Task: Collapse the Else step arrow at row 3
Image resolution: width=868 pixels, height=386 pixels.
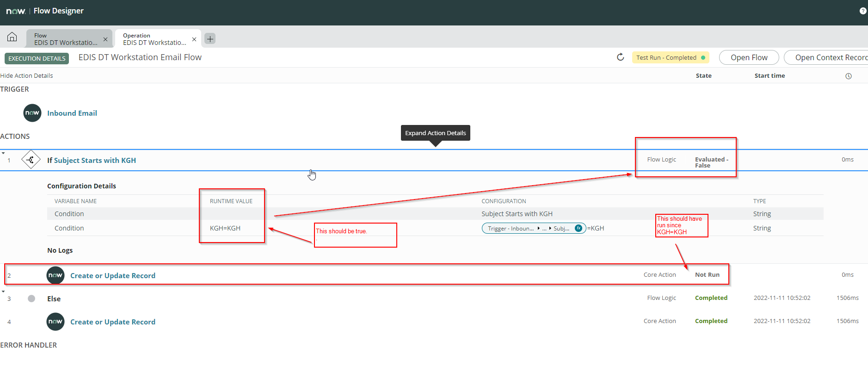Action: coord(3,292)
